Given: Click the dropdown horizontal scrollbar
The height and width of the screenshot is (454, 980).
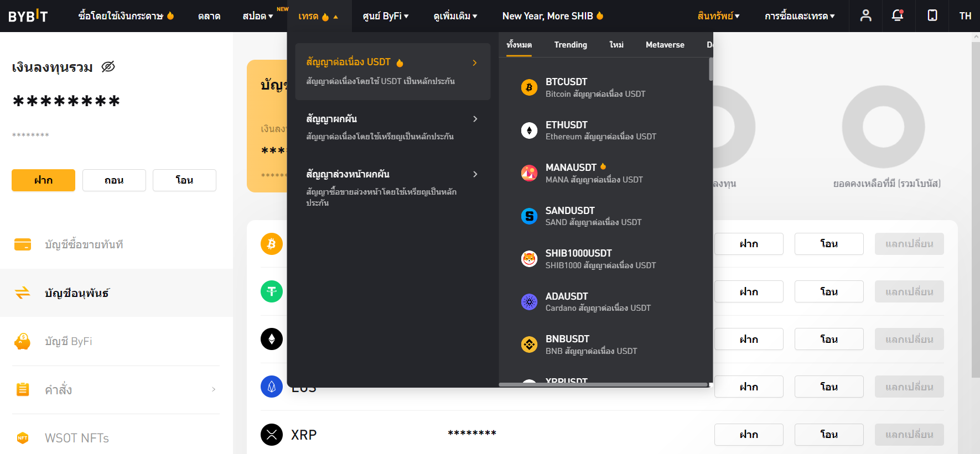Looking at the screenshot, I should pos(603,384).
